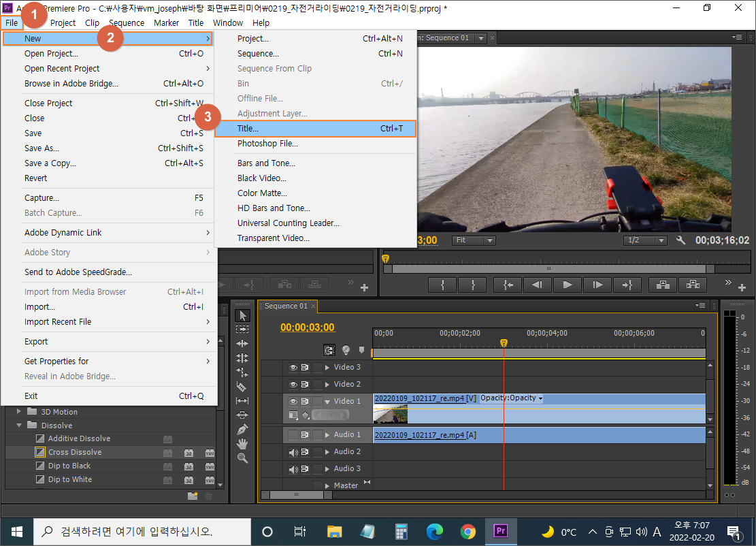The height and width of the screenshot is (546, 756).
Task: Mute the Audio 2 track speaker
Action: coord(293,452)
